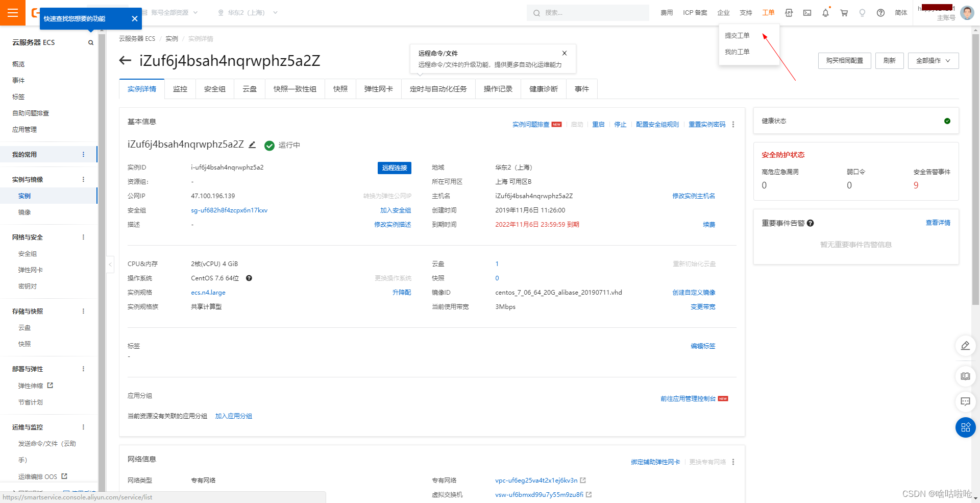980x503 pixels.
Task: Open the 全部操作 dropdown
Action: pyautogui.click(x=933, y=60)
